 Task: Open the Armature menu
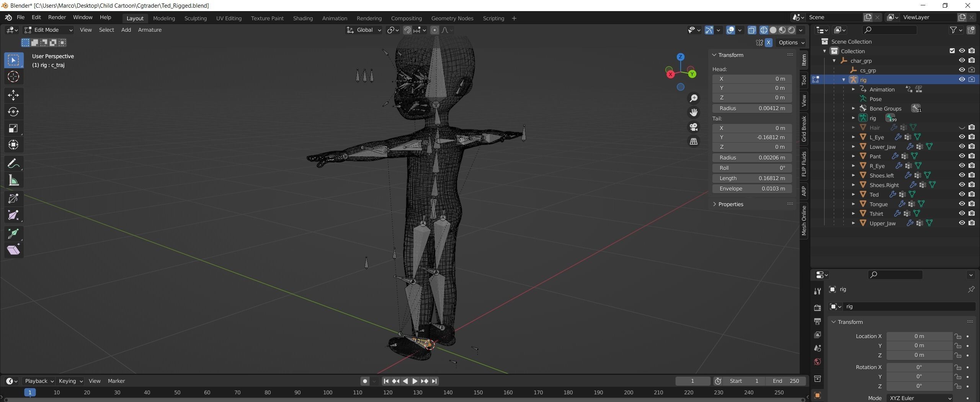point(150,30)
